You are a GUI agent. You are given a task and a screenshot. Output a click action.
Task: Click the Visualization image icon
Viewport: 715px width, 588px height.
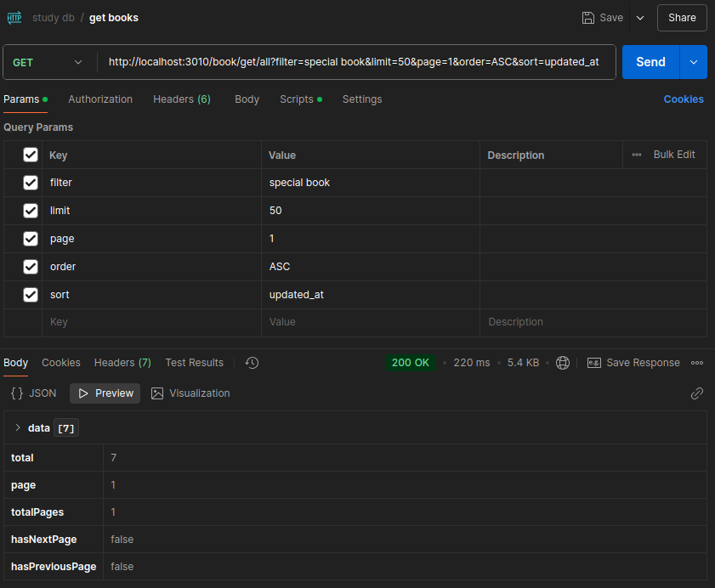pyautogui.click(x=157, y=393)
